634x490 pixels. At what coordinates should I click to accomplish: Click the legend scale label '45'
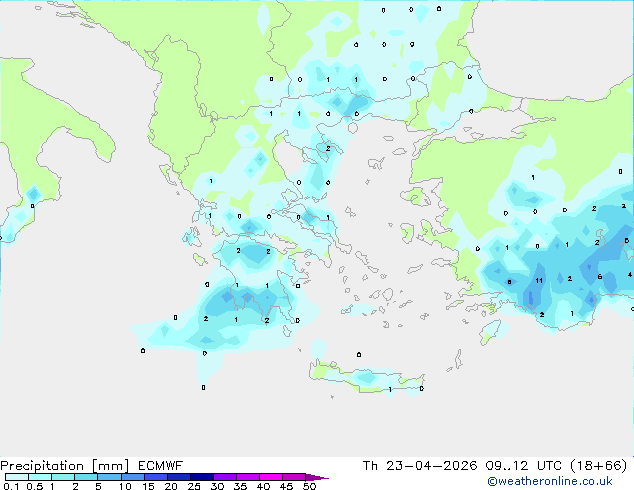click(286, 486)
